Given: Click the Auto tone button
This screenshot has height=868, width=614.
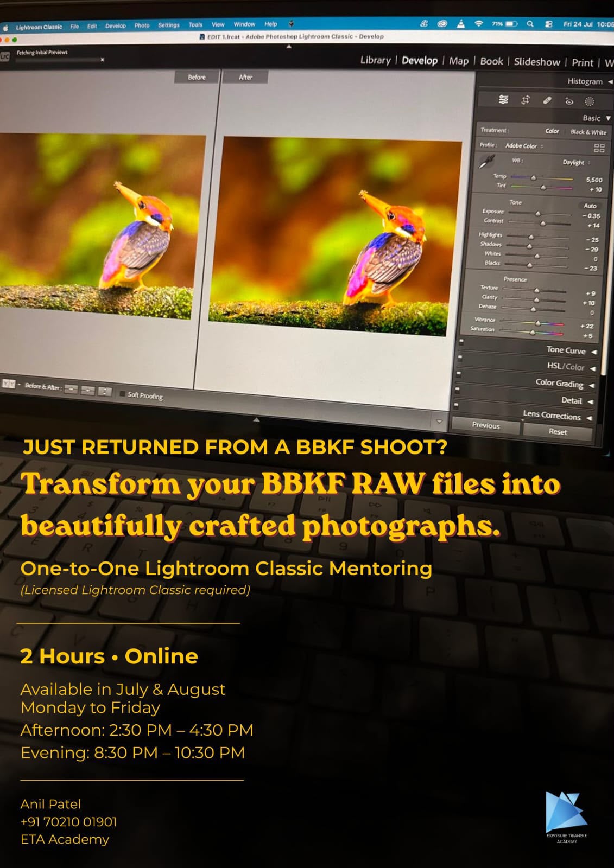Looking at the screenshot, I should click(590, 206).
